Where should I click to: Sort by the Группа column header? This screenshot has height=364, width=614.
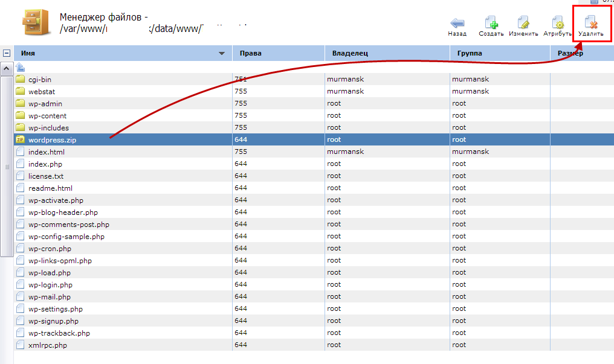click(x=500, y=53)
